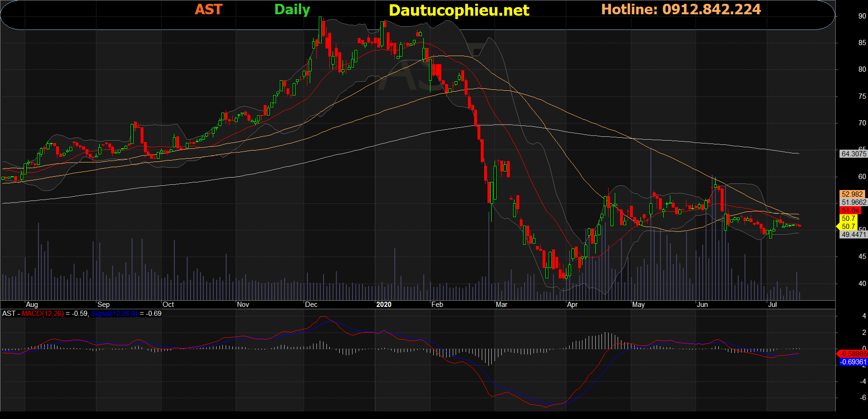Screen dimensions: 868x419
Task: Select the Sep label on the time axis
Action: click(x=103, y=305)
